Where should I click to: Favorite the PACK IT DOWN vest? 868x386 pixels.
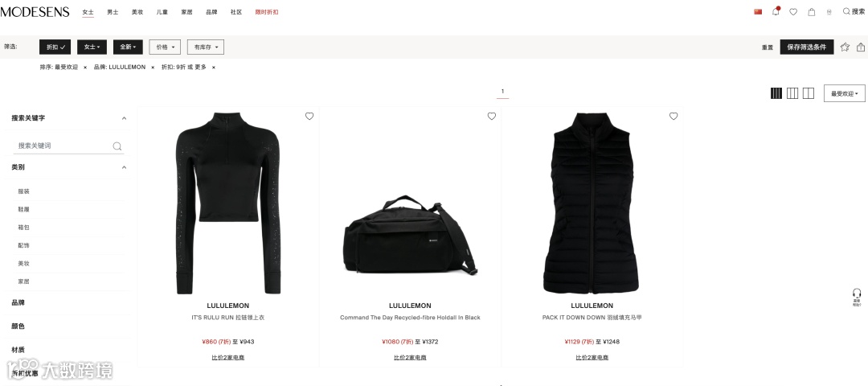click(x=674, y=116)
